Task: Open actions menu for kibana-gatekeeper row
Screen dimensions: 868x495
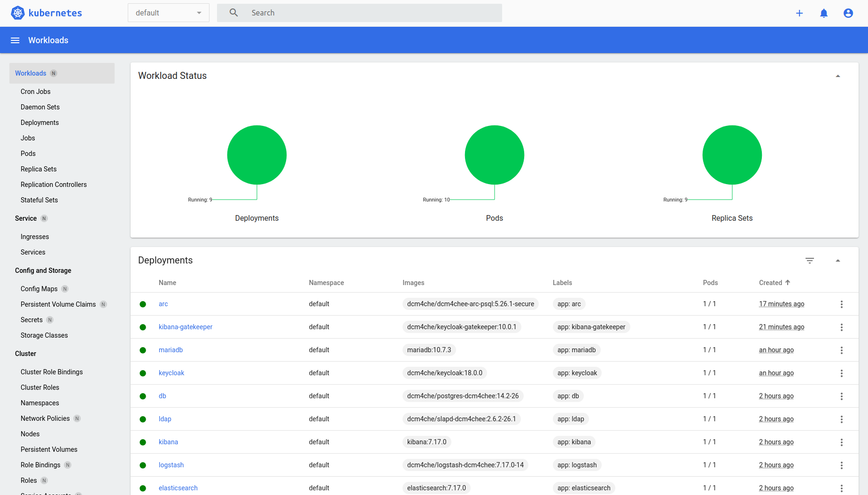Action: pyautogui.click(x=842, y=327)
